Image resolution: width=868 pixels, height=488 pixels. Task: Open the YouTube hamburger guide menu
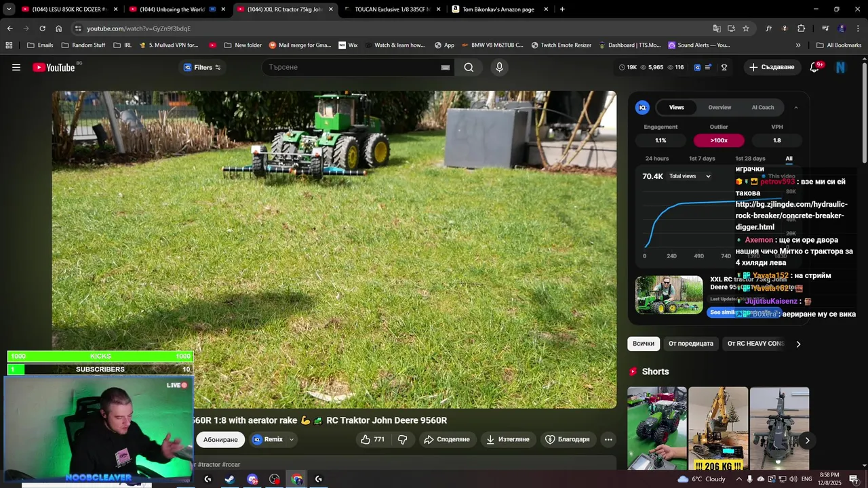click(x=16, y=67)
